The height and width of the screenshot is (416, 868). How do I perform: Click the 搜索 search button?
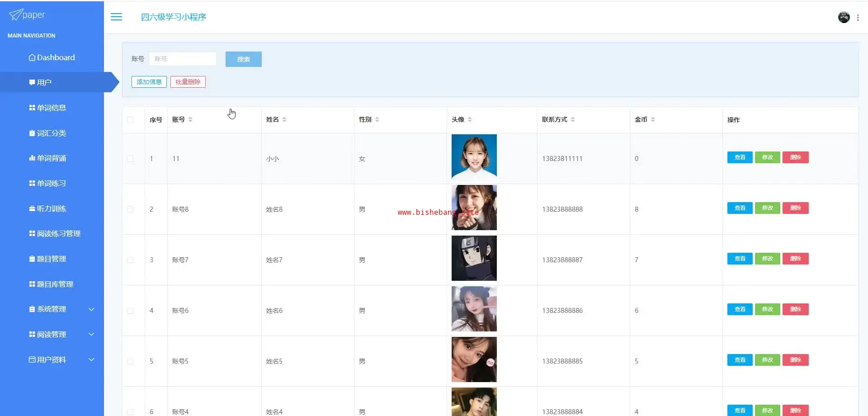point(244,59)
